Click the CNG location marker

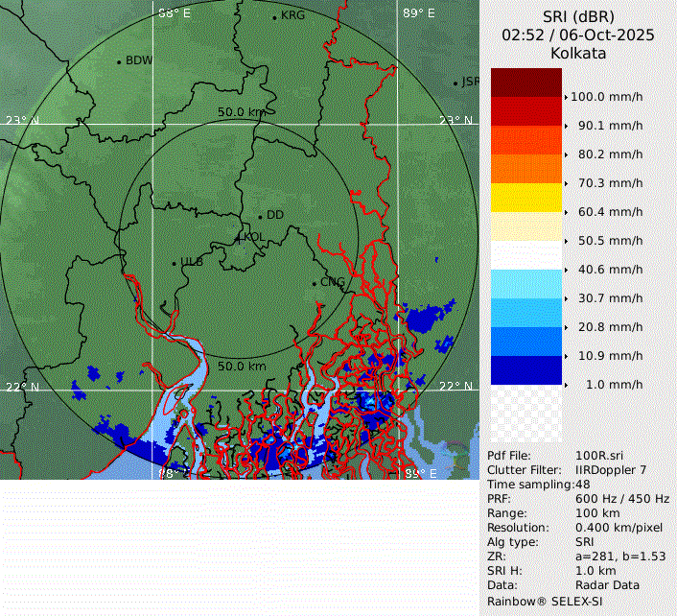pos(315,282)
